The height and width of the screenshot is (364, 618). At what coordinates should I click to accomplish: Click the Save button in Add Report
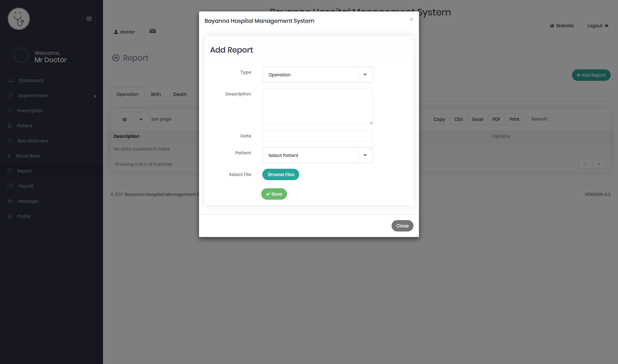tap(274, 194)
